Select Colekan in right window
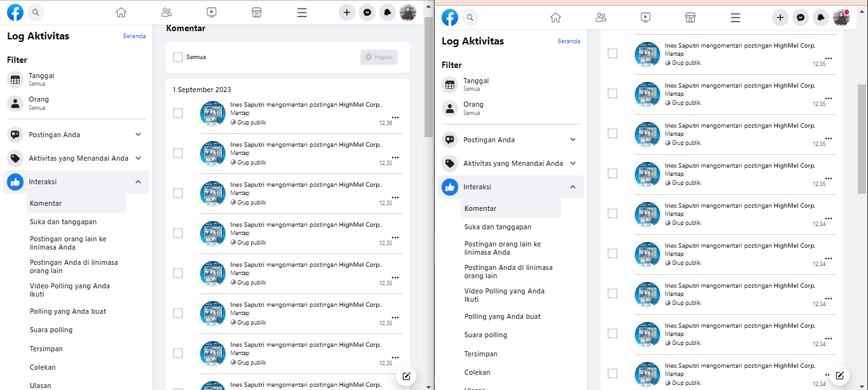This screenshot has width=868, height=390. pyautogui.click(x=477, y=372)
